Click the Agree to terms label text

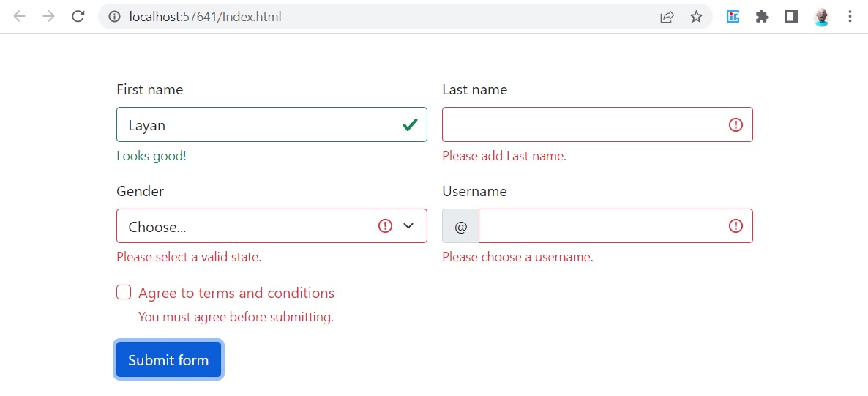click(x=236, y=293)
